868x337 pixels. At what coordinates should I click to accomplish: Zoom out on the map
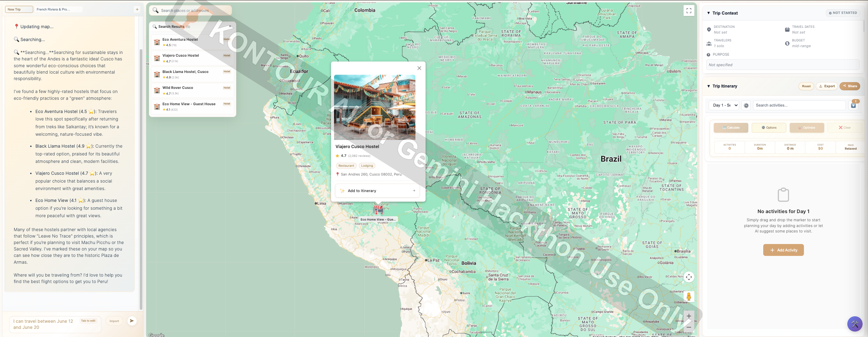click(689, 327)
